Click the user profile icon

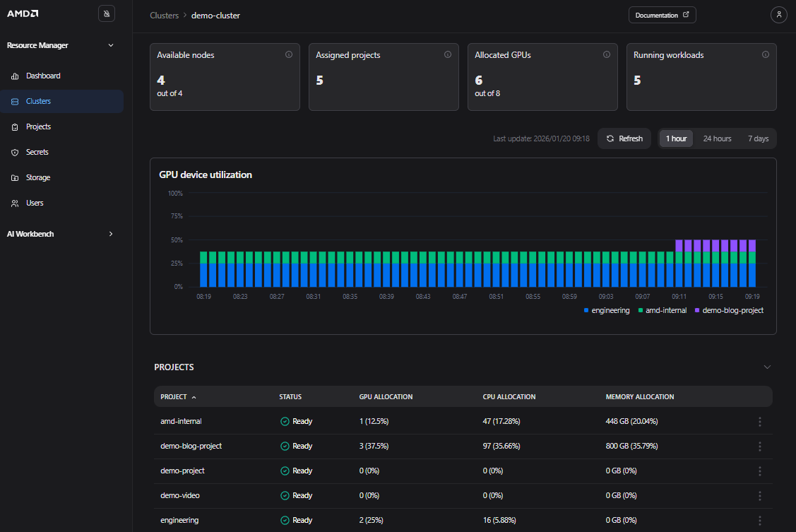click(x=778, y=15)
